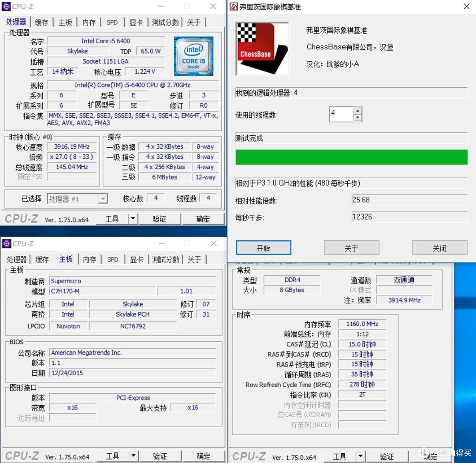Open 内存 tab in top CPU-Z
The height and width of the screenshot is (463, 476).
coord(89,22)
